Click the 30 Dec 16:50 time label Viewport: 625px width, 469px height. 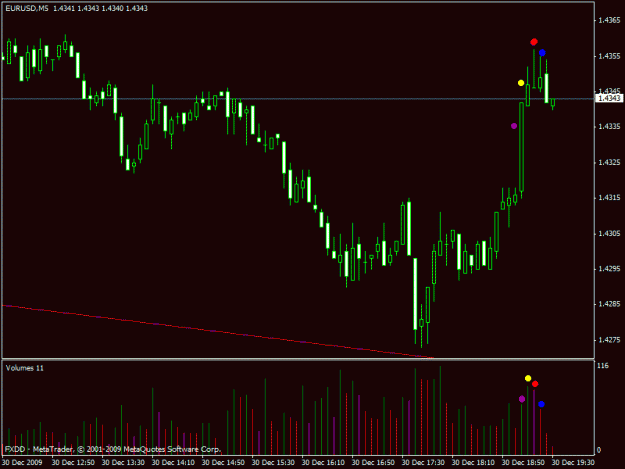[x=373, y=462]
